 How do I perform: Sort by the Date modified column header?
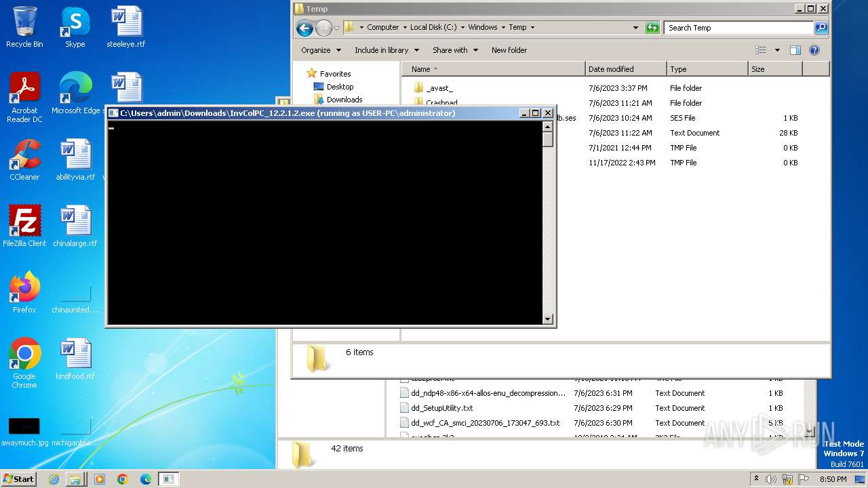pos(626,69)
